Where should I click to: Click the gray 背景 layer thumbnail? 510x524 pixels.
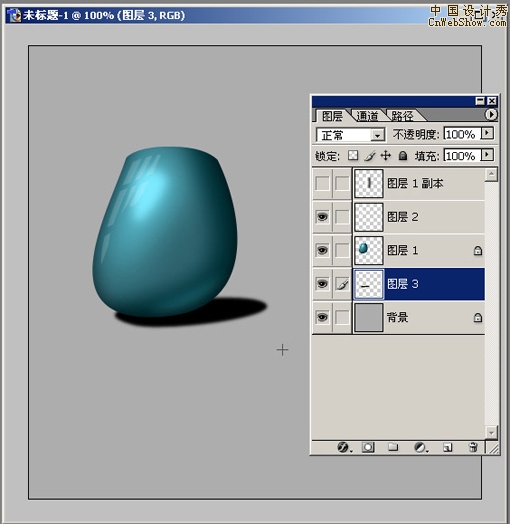pyautogui.click(x=368, y=317)
